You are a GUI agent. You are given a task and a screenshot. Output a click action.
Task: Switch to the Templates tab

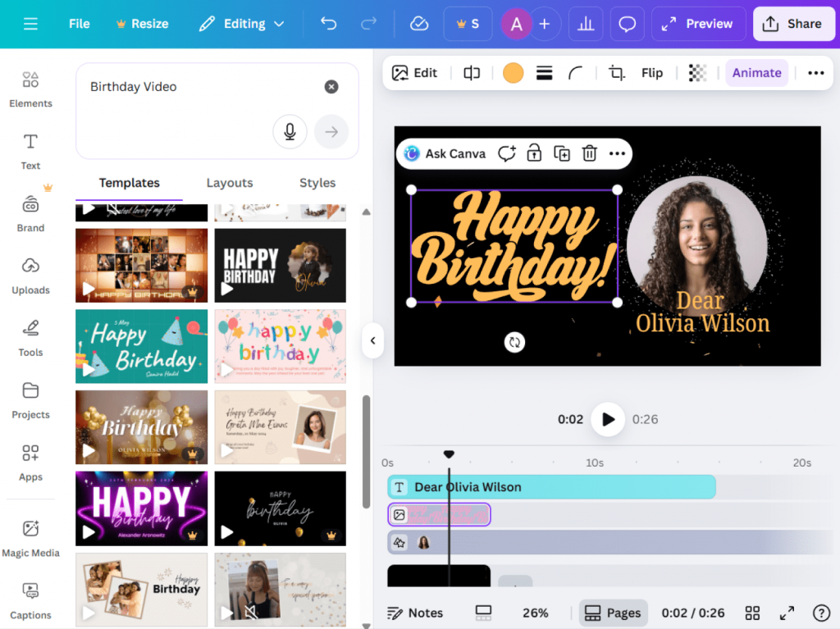pos(129,183)
